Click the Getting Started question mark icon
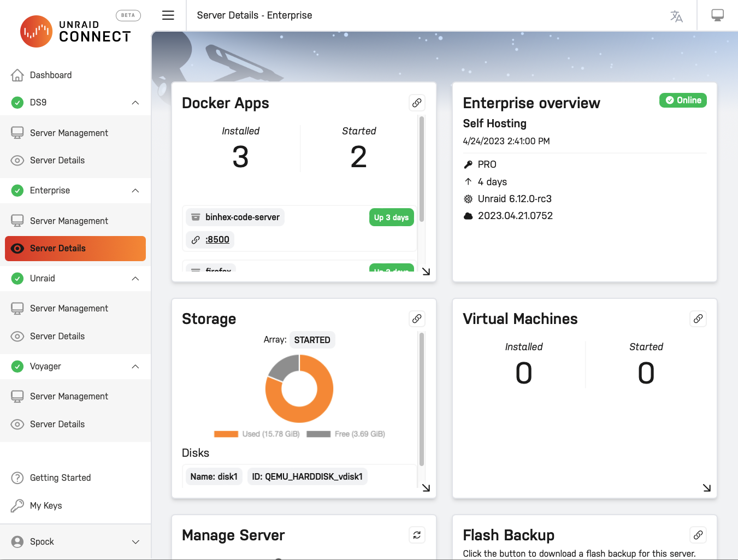738x560 pixels. (17, 478)
